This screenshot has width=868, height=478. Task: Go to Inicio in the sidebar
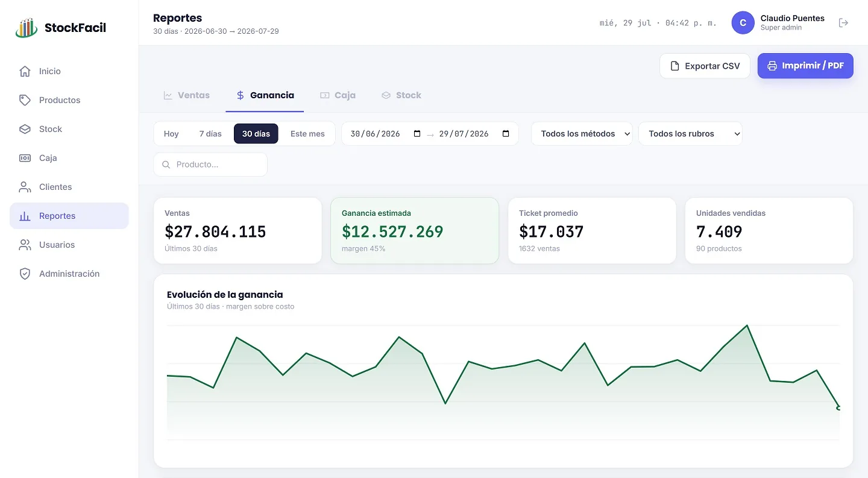coord(69,71)
